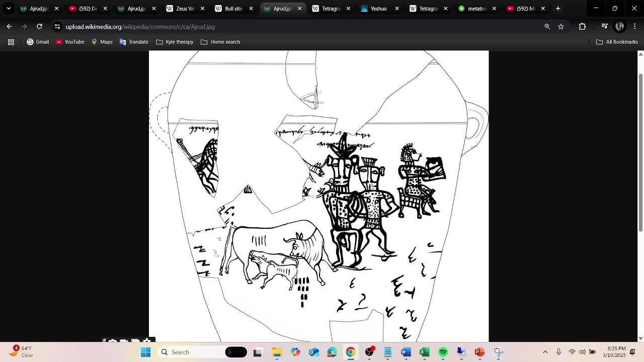The image size is (644, 362).
Task: Open Spotify from the taskbar
Action: coord(443,352)
